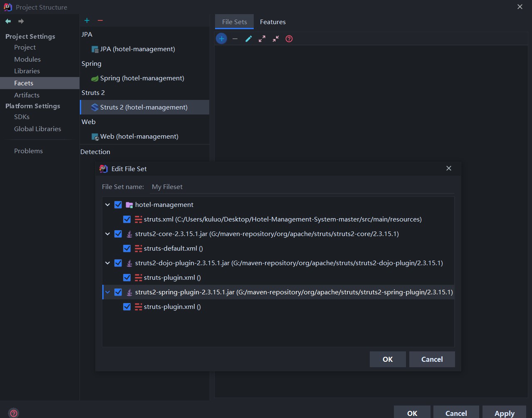
Task: Click the Web facet icon
Action: [x=95, y=137]
